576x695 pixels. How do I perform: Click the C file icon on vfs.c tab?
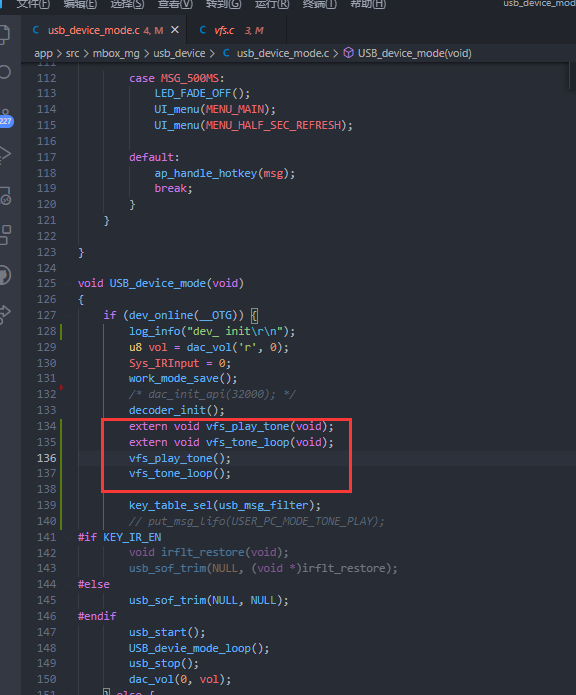[203, 30]
